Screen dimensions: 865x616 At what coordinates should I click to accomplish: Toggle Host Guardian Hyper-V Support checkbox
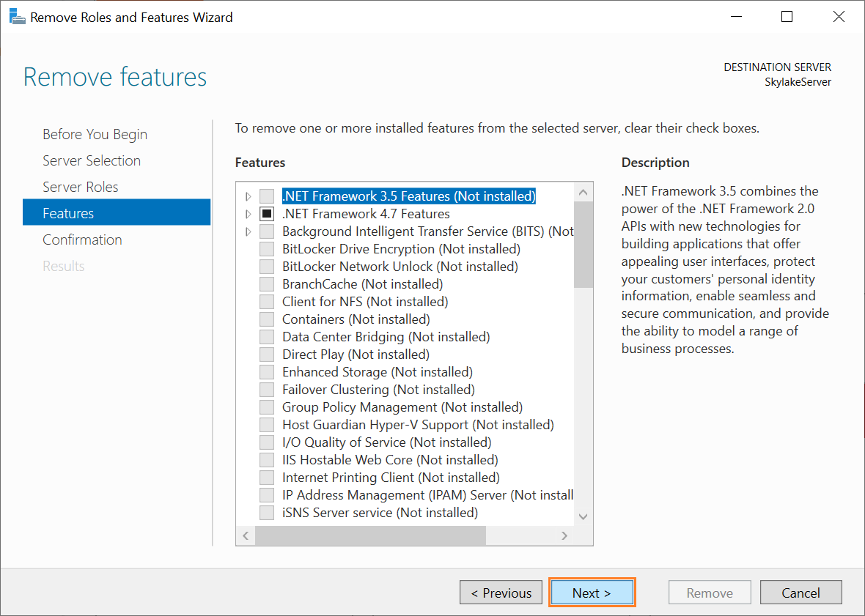coord(267,426)
